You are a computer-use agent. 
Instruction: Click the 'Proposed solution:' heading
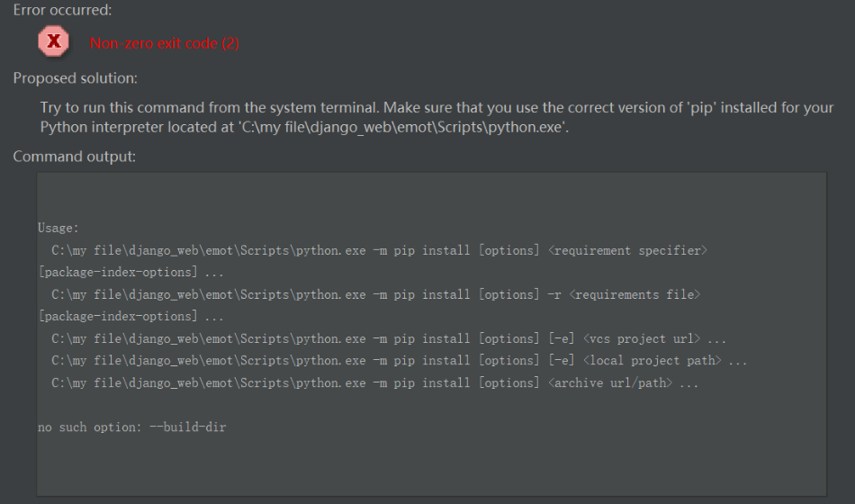point(75,78)
